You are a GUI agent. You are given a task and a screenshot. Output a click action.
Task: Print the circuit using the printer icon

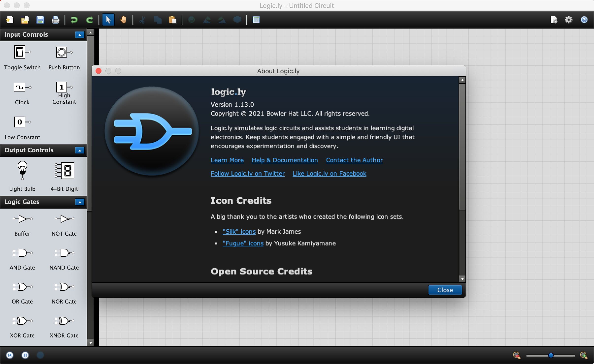coord(55,20)
